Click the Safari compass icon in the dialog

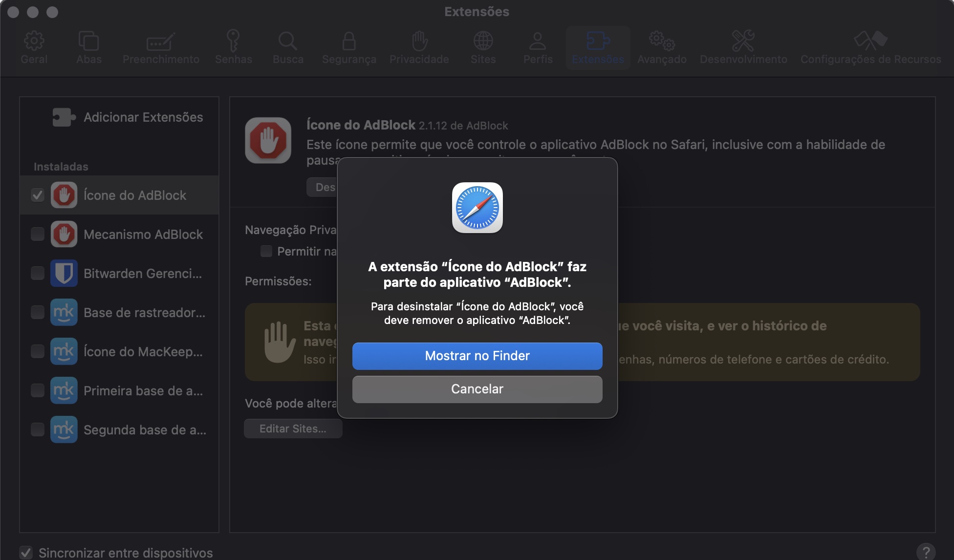click(477, 207)
